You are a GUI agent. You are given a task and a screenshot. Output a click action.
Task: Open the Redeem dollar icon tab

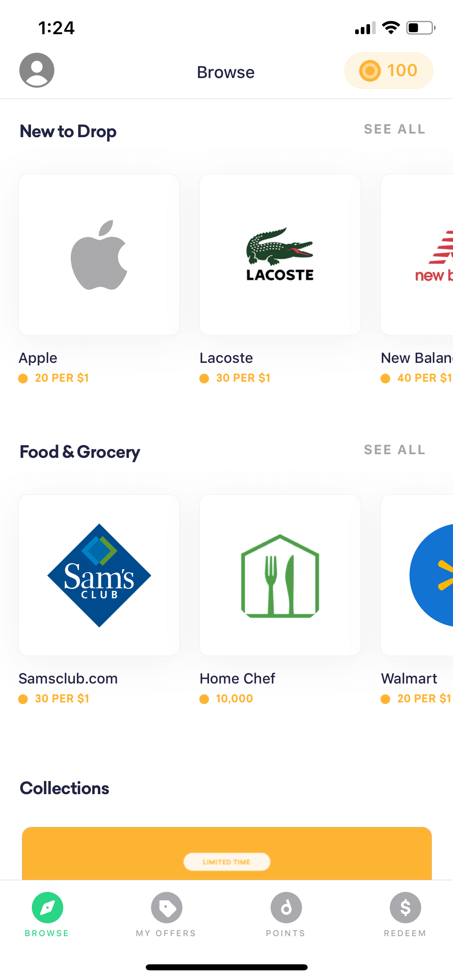[405, 908]
